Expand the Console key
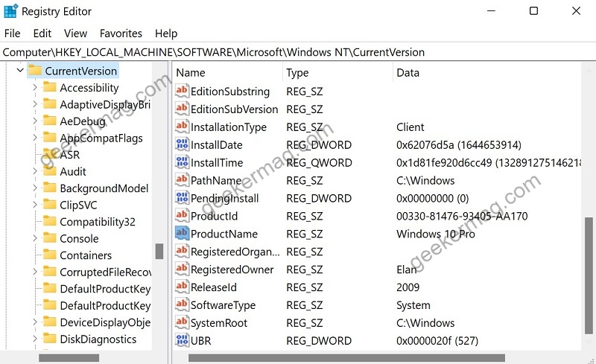Image resolution: width=596 pixels, height=364 pixels. 34,238
